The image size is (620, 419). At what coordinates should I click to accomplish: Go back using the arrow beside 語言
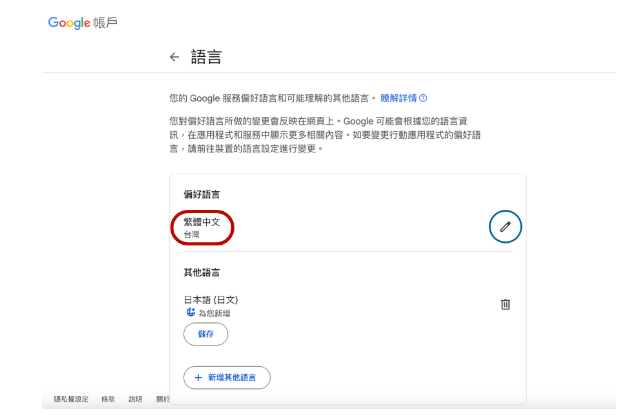[x=174, y=57]
